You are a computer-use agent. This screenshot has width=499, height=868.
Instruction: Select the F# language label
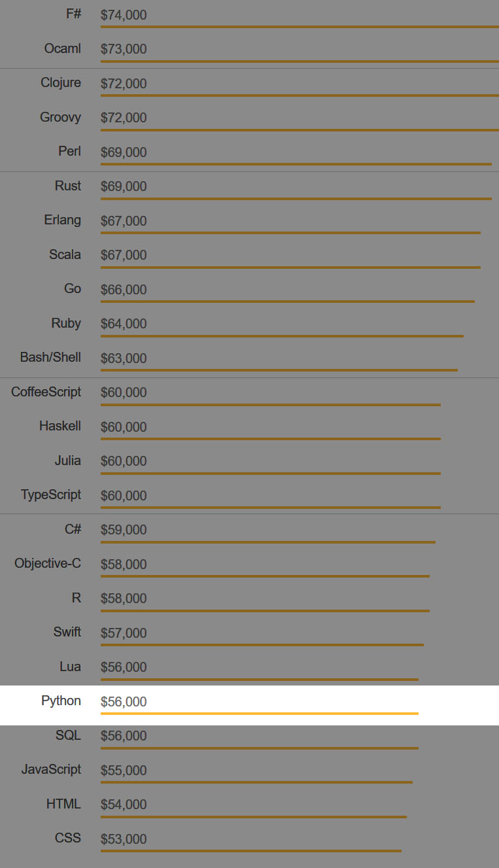point(74,14)
